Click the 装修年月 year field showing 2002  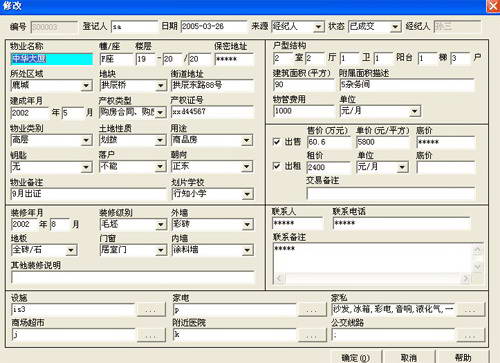[24, 225]
